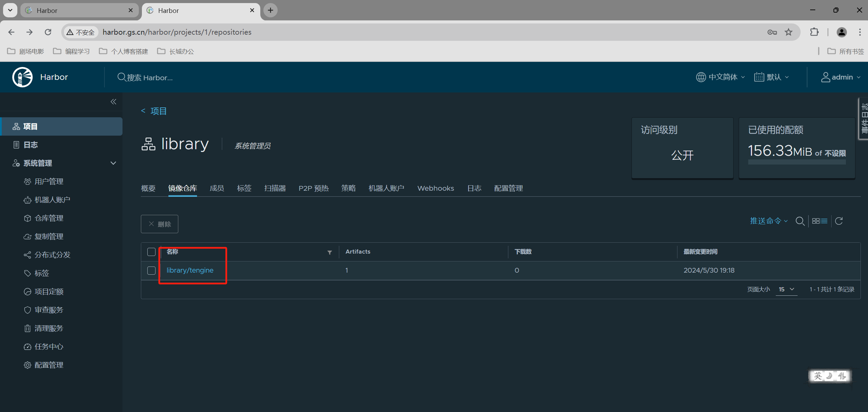Screen dimensions: 868x412
Task: Click the browser back arrow
Action: [11, 32]
